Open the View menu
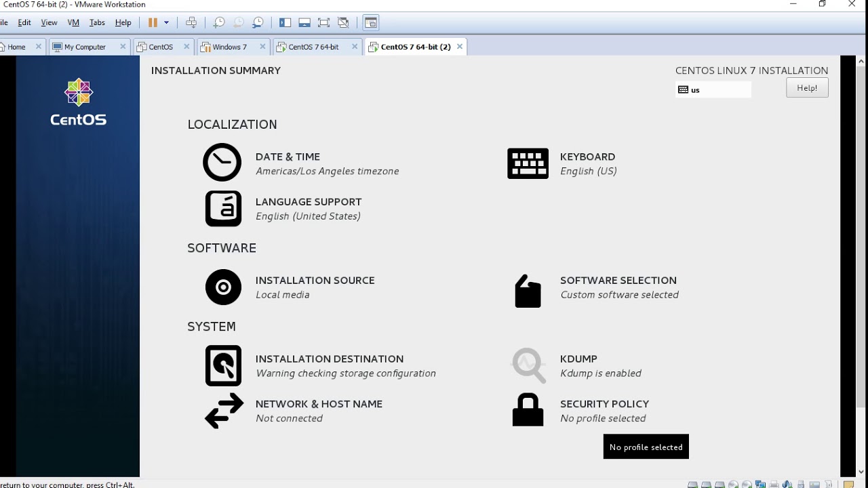The height and width of the screenshot is (488, 868). point(49,22)
